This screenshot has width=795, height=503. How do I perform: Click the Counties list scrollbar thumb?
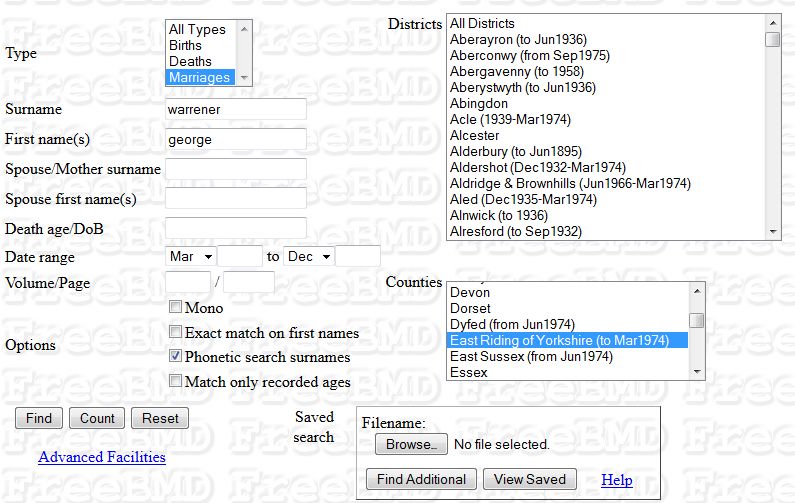(697, 320)
